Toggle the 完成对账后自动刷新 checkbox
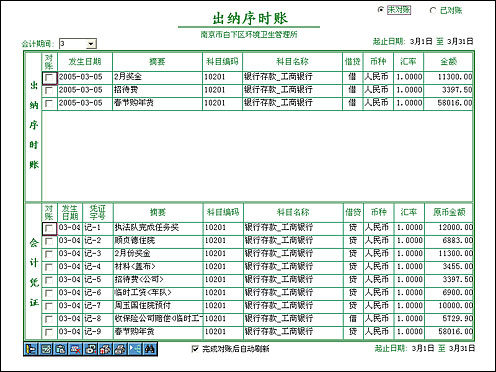 (x=195, y=349)
